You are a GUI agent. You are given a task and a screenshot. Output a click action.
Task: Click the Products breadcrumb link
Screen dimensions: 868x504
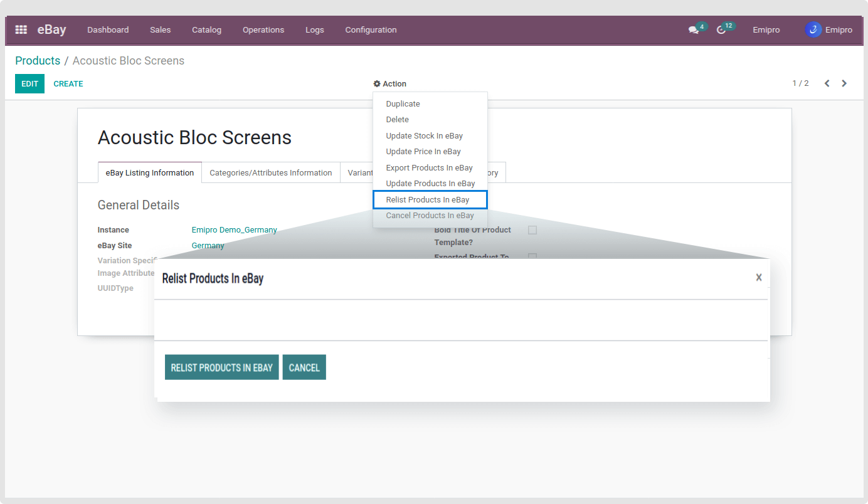click(38, 61)
